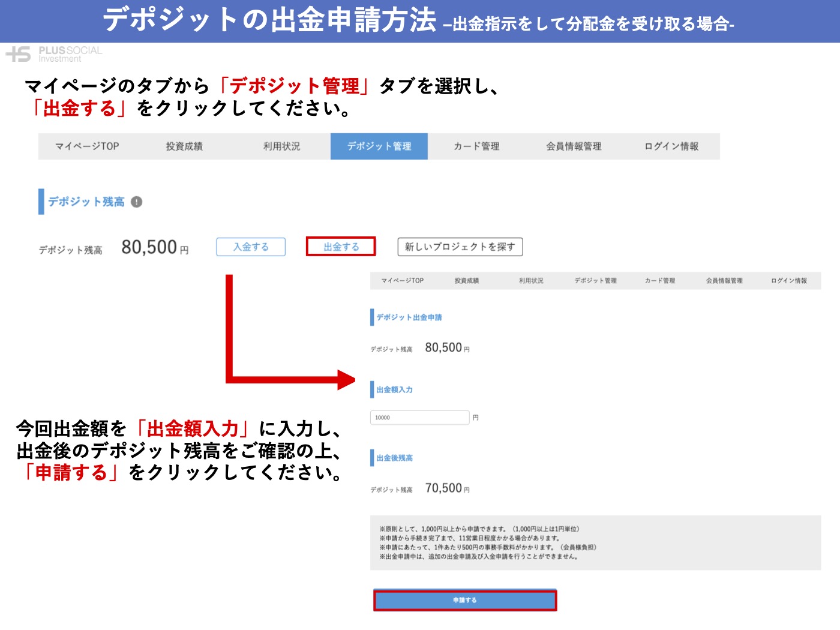The image size is (840, 630).
Task: Select highlighted デポジット管理 tab in upper navigation
Action: [379, 146]
